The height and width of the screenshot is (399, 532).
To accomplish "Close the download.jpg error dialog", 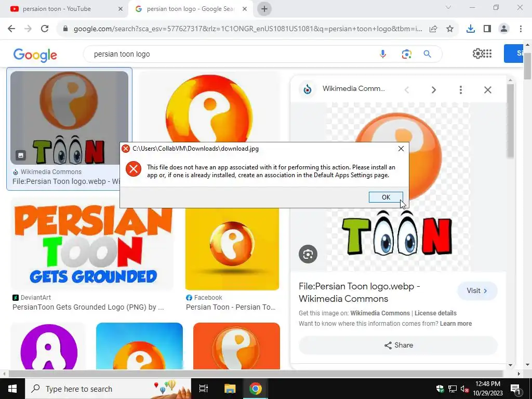I will (x=401, y=149).
